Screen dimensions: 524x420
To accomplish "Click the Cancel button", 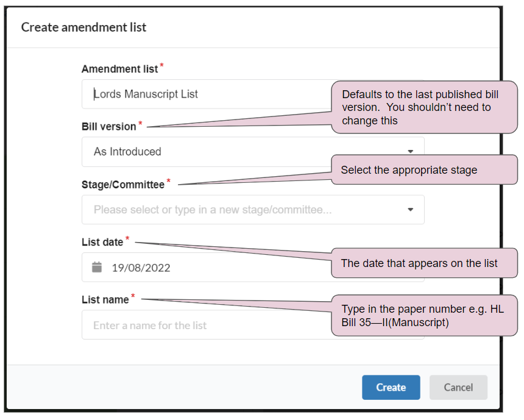I will (458, 387).
